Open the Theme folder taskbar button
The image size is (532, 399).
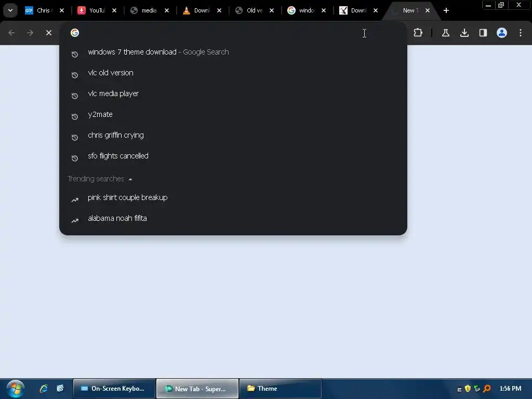click(280, 389)
